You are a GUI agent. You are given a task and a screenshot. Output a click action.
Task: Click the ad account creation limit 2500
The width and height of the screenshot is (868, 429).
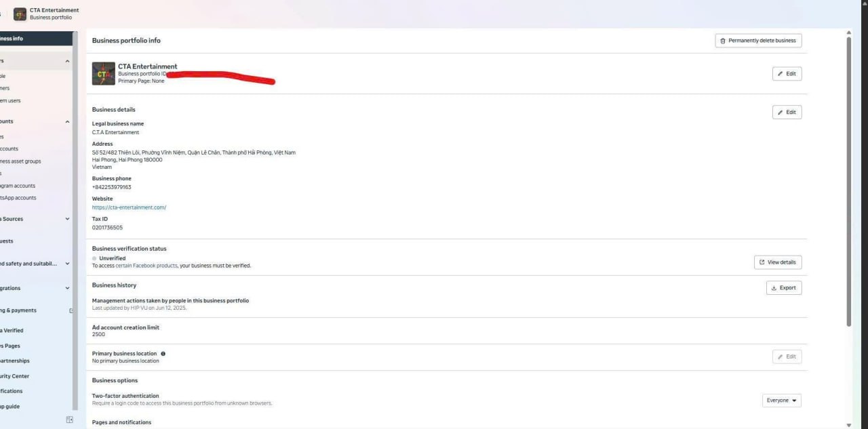98,334
